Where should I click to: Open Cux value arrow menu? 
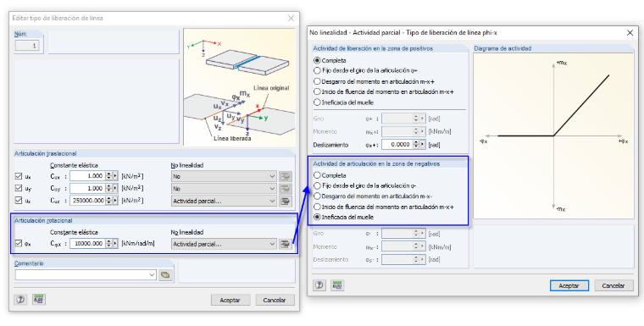pyautogui.click(x=115, y=176)
